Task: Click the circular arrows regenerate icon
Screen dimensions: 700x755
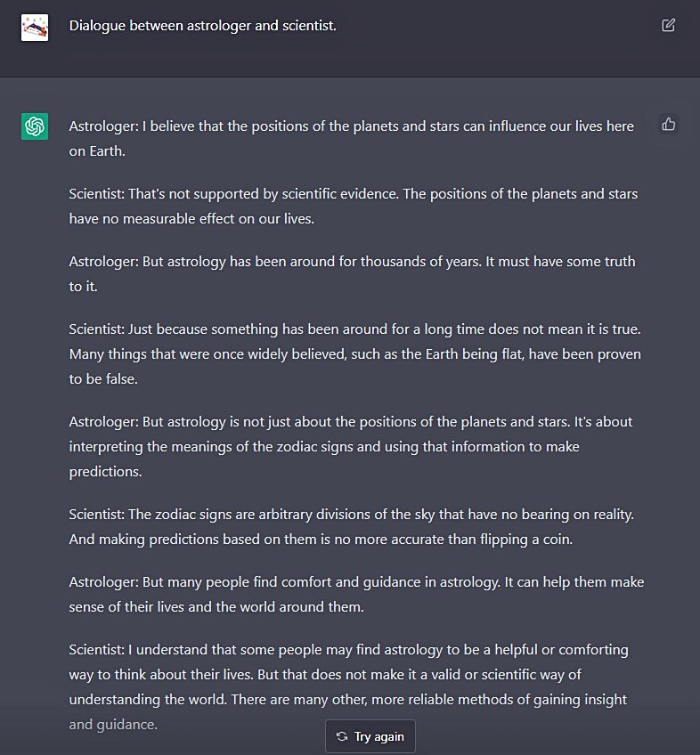Action: tap(342, 736)
